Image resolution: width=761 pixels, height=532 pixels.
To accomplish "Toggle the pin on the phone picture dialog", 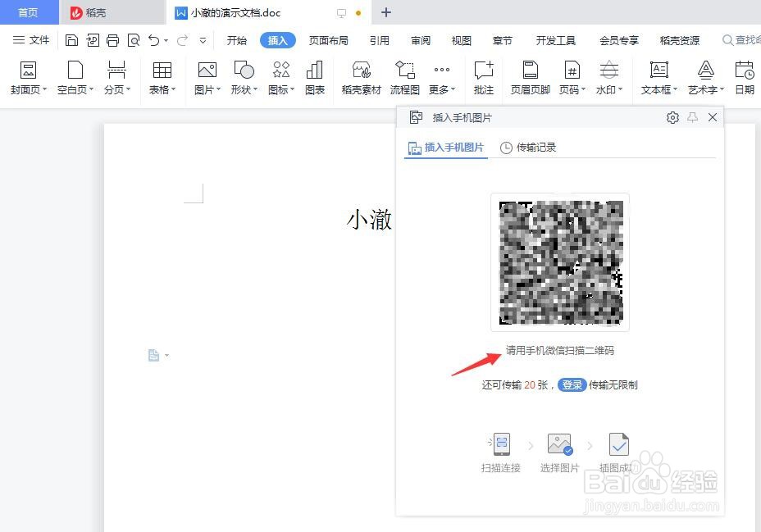I will click(x=692, y=117).
